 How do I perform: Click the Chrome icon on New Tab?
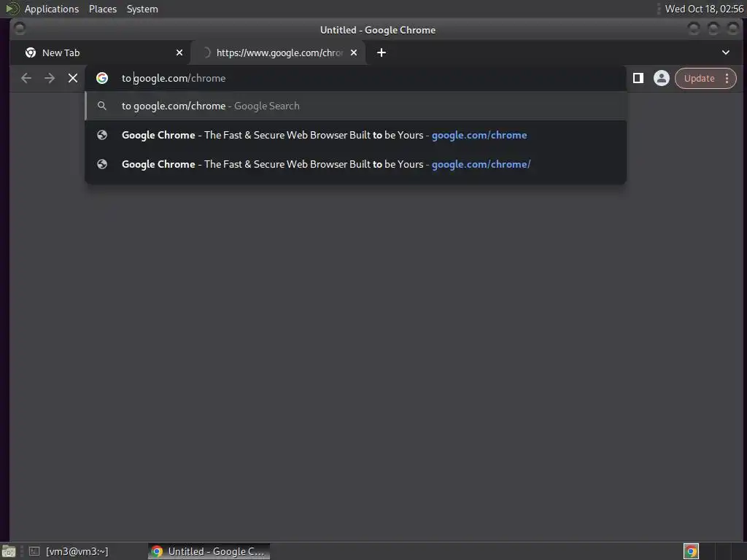click(x=31, y=52)
